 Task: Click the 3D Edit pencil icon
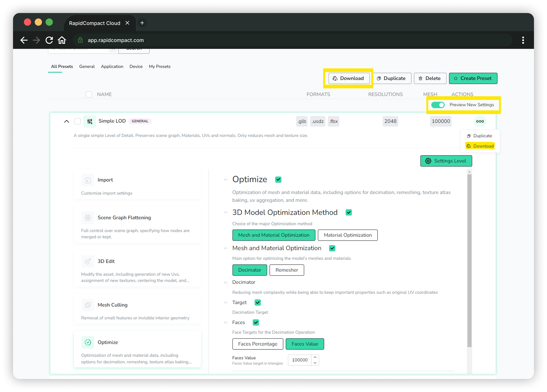(x=88, y=261)
